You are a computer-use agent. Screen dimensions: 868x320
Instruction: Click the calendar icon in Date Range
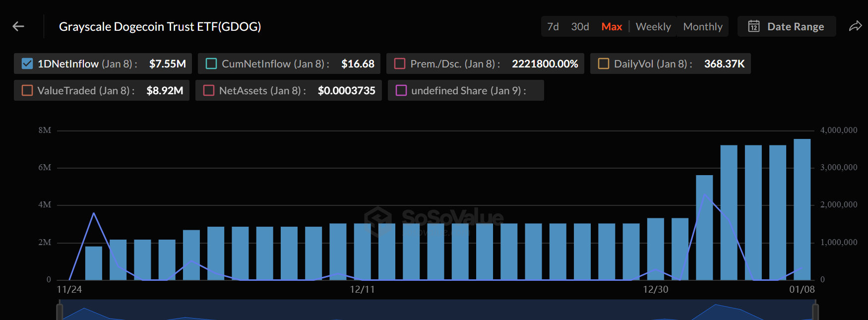pyautogui.click(x=753, y=26)
